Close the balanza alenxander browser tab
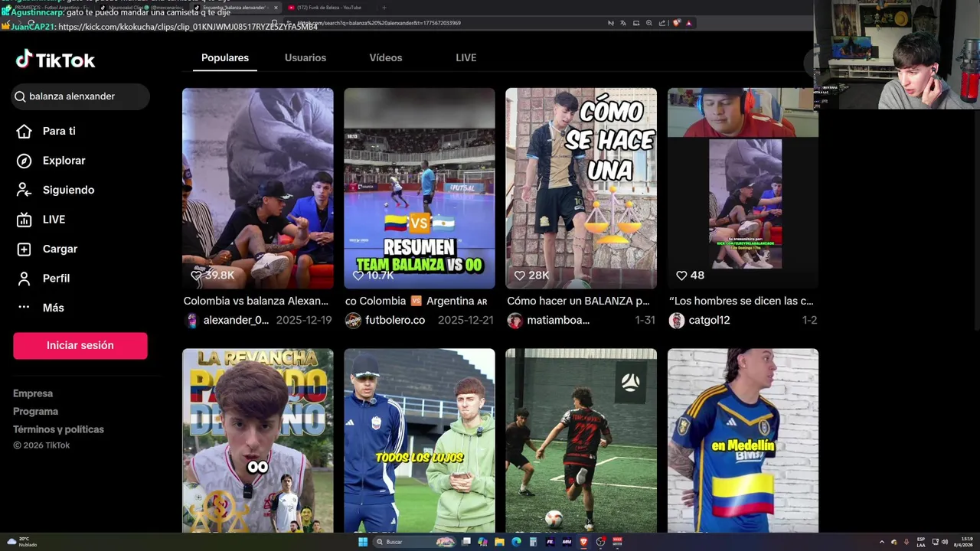The height and width of the screenshot is (551, 980). coord(276,8)
